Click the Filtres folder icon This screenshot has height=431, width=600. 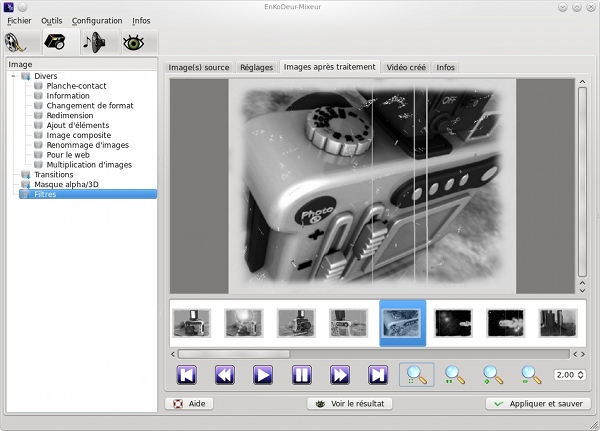[x=26, y=194]
